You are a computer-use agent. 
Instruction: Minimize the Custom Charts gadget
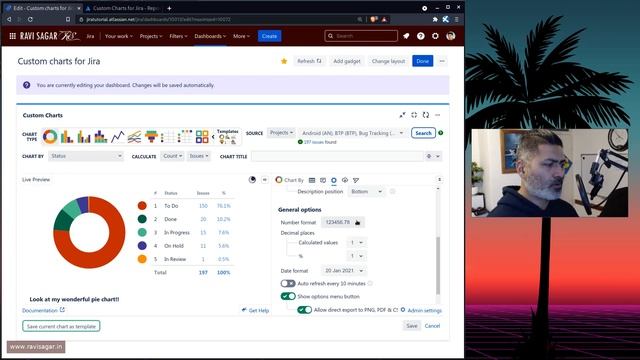click(x=402, y=115)
